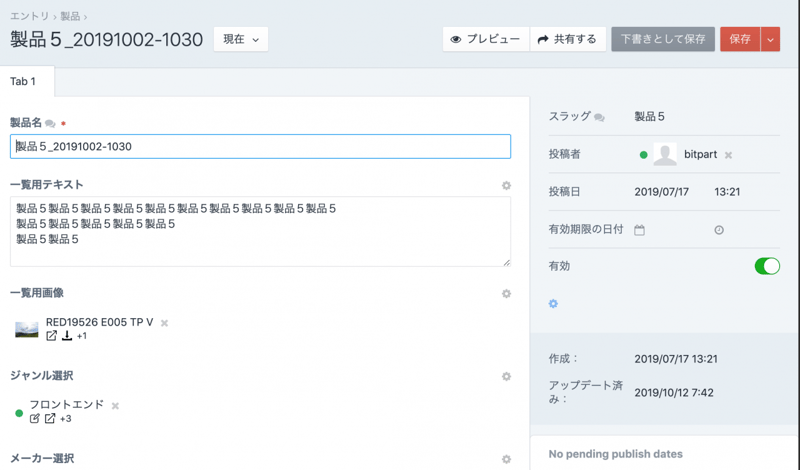Click the プレビュー button

(486, 40)
